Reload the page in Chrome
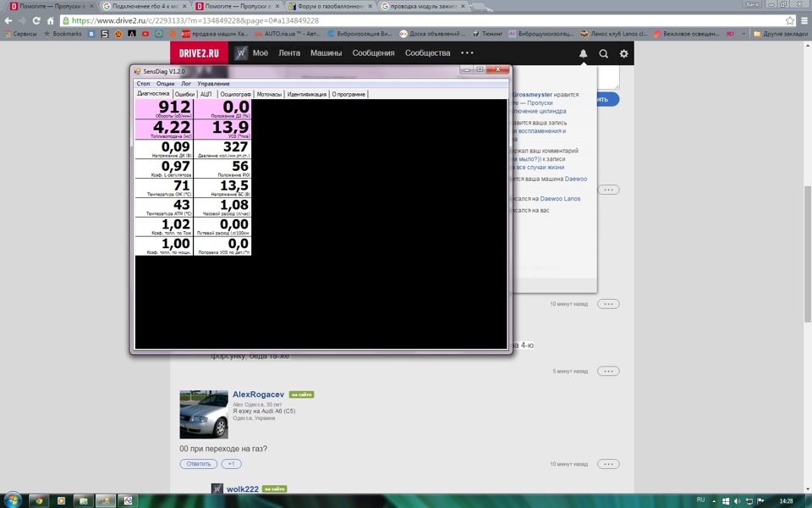 click(x=36, y=20)
